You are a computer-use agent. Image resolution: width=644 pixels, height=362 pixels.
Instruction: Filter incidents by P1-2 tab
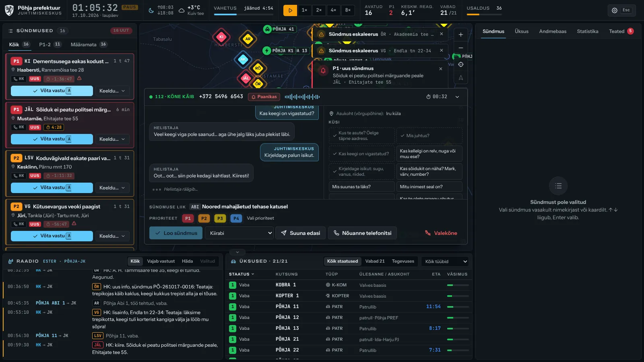[50, 45]
